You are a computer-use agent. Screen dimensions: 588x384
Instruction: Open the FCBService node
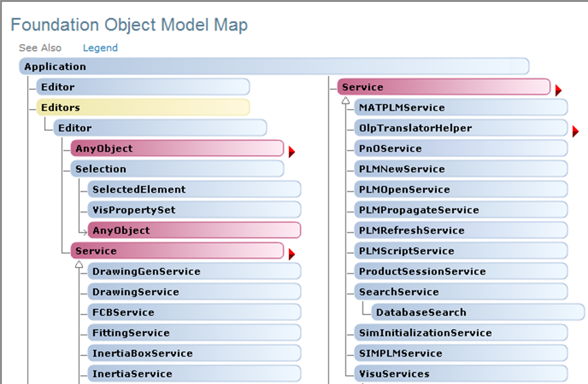[194, 313]
